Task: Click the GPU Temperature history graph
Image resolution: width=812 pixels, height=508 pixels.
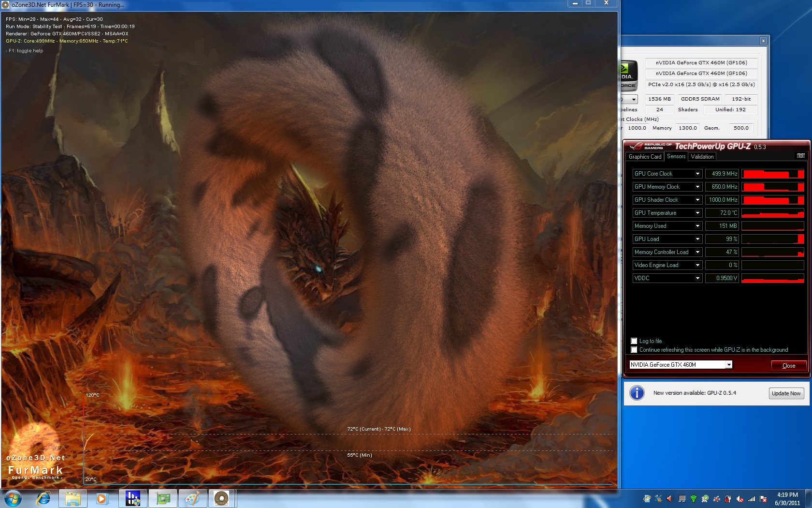Action: click(x=772, y=212)
